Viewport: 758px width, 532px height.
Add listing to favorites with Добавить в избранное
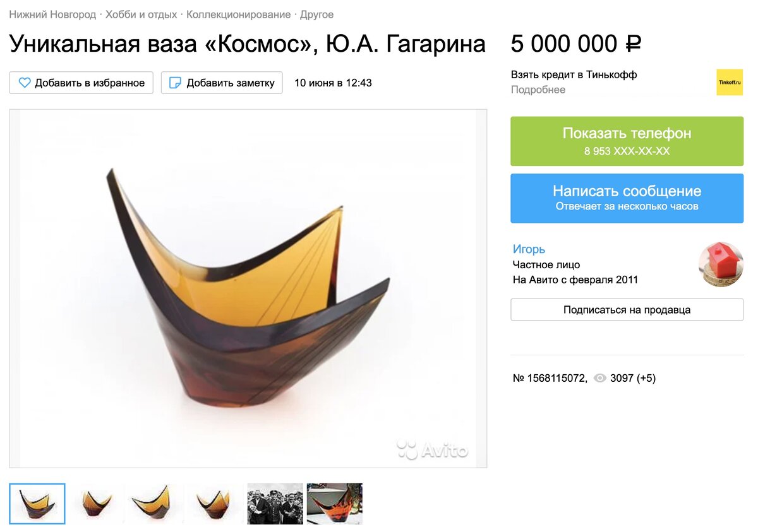coord(81,83)
